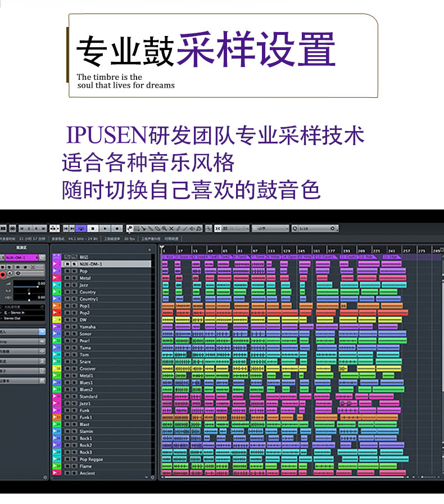Click the horizontal scrollbar below the arrangement

[x=284, y=478]
